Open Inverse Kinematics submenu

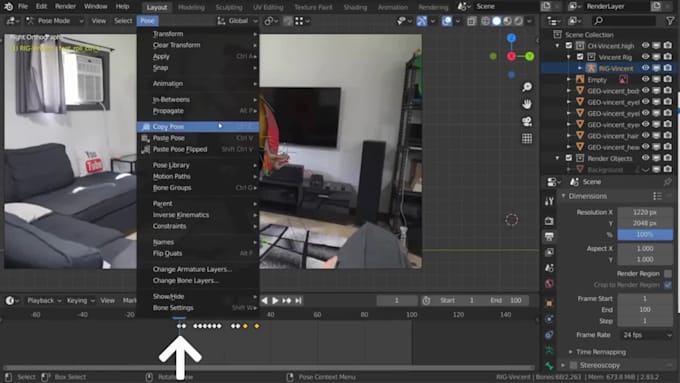pyautogui.click(x=198, y=215)
